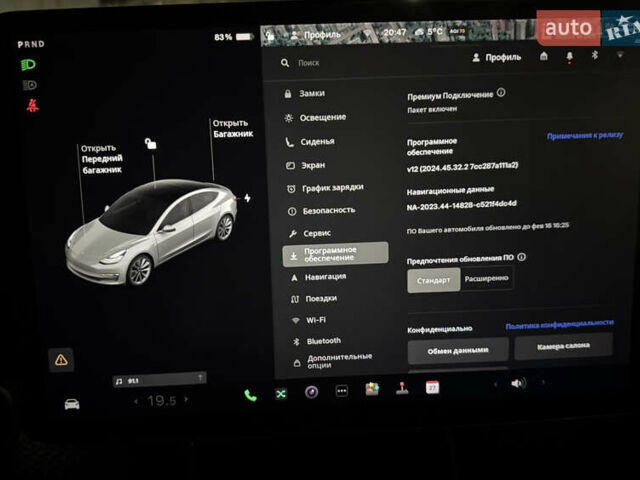The width and height of the screenshot is (640, 480).
Task: Tap the media player music note bar
Action: (159, 380)
